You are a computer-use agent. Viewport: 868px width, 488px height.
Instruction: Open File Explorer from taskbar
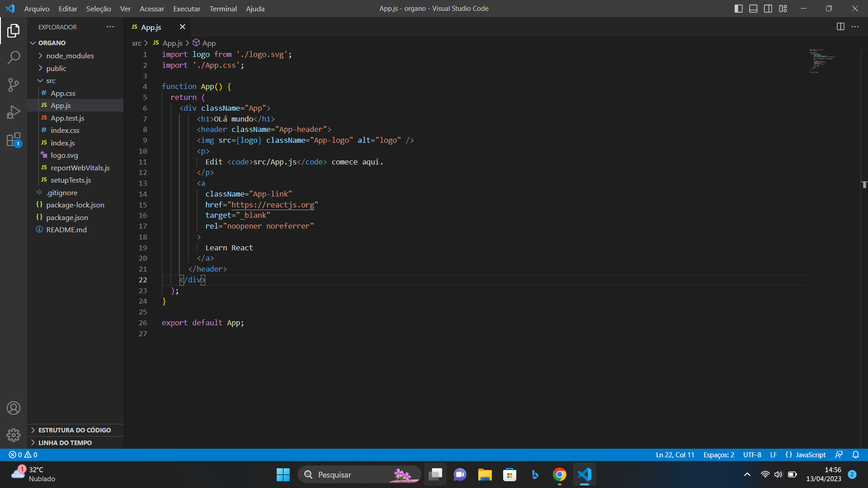click(485, 474)
